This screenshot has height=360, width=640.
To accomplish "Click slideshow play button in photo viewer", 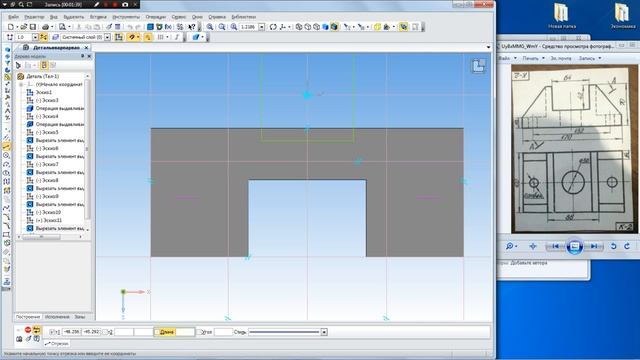I will (x=574, y=246).
